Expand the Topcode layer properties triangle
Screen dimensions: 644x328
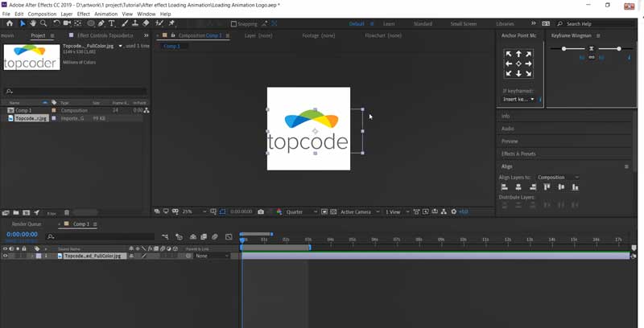tap(32, 256)
